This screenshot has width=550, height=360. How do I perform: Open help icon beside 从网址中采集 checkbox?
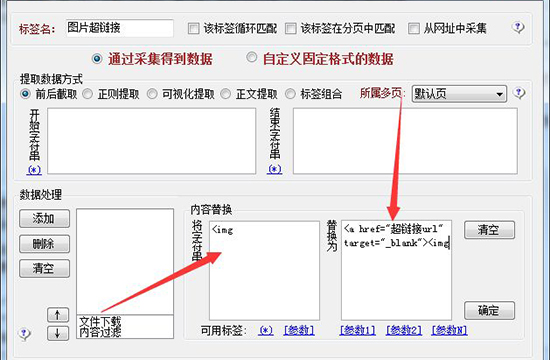click(x=518, y=27)
